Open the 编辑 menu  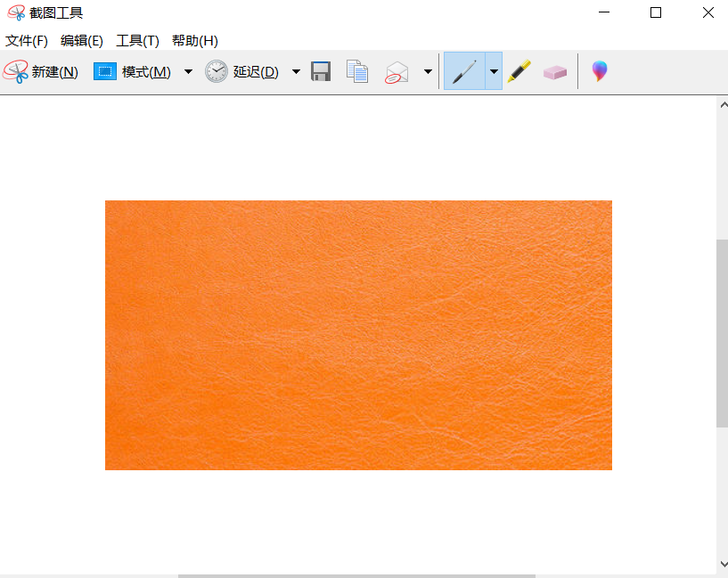coord(81,40)
